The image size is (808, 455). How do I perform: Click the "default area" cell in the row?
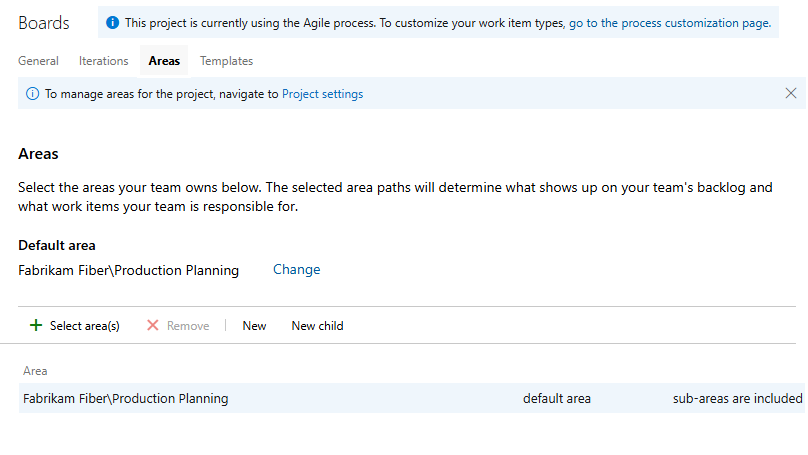[557, 399]
